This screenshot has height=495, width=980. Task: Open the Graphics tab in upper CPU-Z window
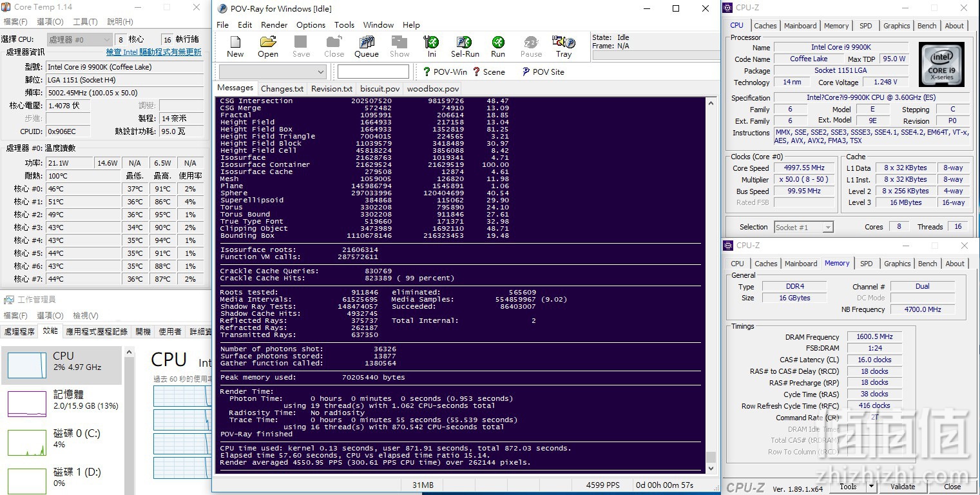(896, 26)
